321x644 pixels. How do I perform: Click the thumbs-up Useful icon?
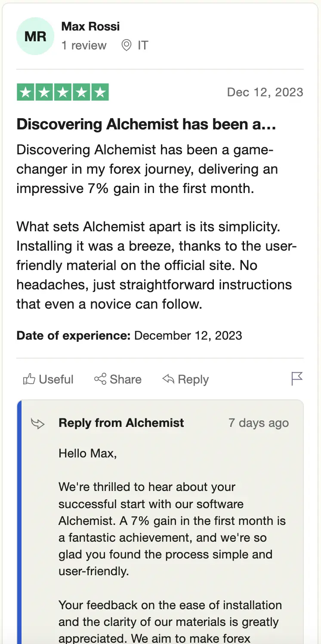[29, 379]
